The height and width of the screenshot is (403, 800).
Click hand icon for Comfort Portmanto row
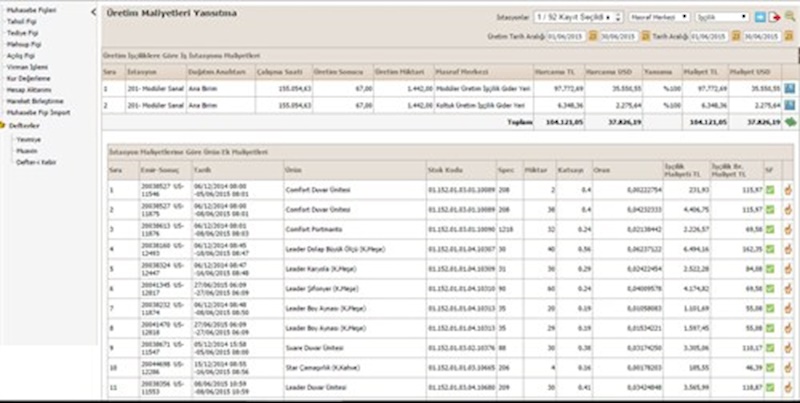787,230
